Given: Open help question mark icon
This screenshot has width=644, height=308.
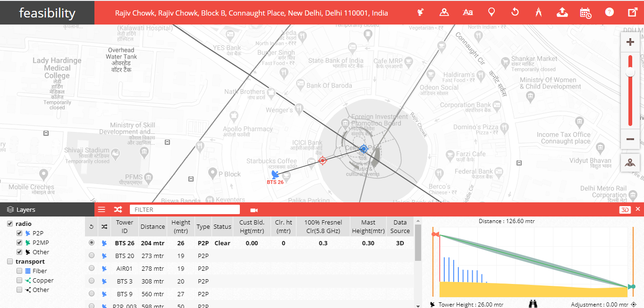Looking at the screenshot, I should (610, 12).
